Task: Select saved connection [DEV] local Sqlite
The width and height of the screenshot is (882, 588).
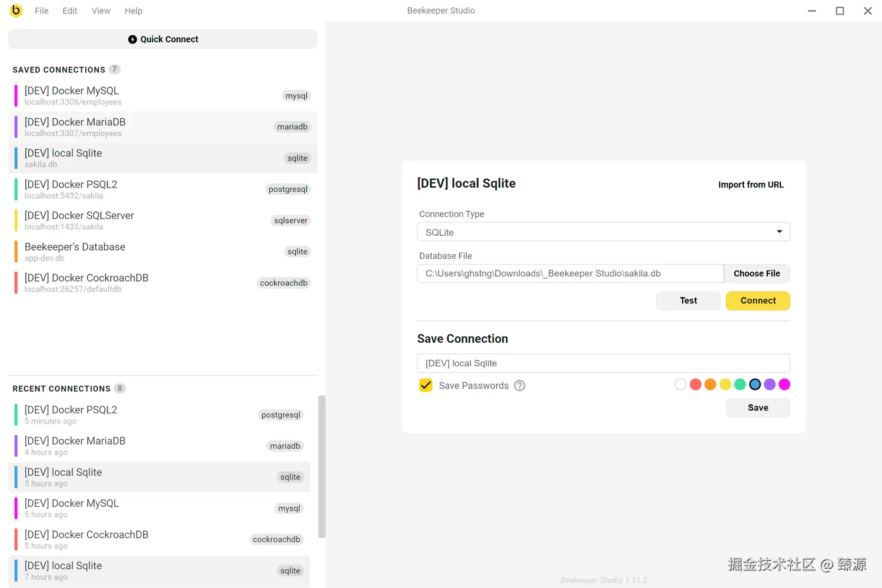Action: [163, 158]
